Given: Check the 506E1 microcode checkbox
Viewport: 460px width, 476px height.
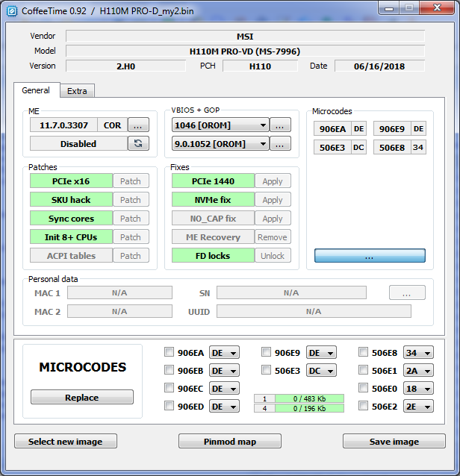Looking at the screenshot, I should tap(363, 370).
